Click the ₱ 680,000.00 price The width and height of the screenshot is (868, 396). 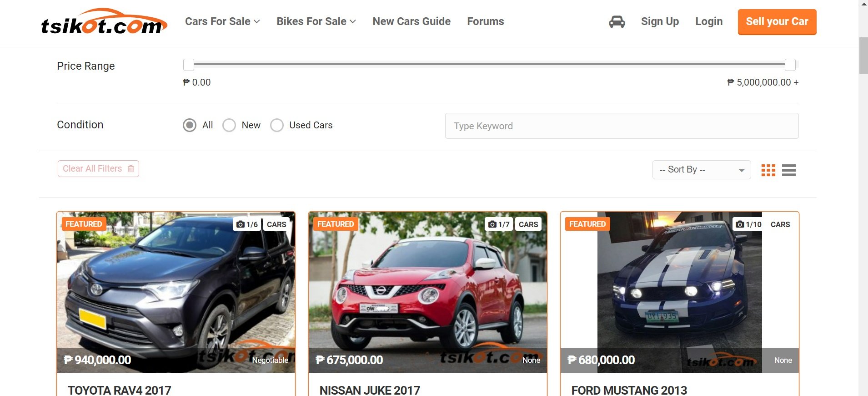pos(601,360)
